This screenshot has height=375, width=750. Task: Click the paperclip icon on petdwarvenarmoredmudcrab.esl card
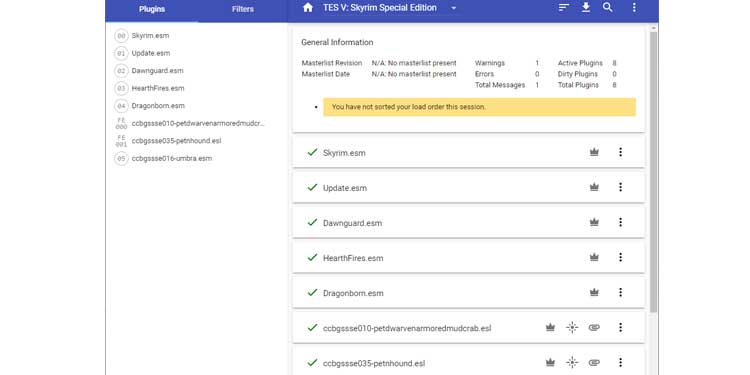pos(594,328)
